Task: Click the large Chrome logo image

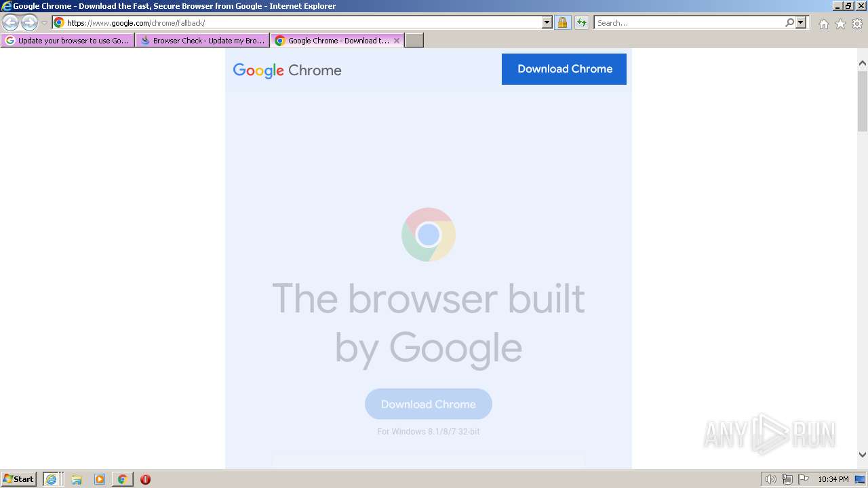Action: pos(429,235)
